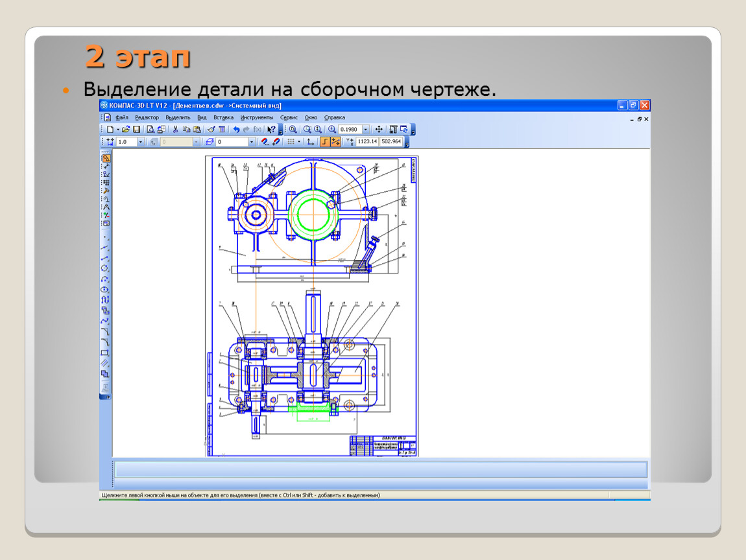Image resolution: width=746 pixels, height=560 pixels.
Task: Open the Инструменты menu
Action: point(257,118)
